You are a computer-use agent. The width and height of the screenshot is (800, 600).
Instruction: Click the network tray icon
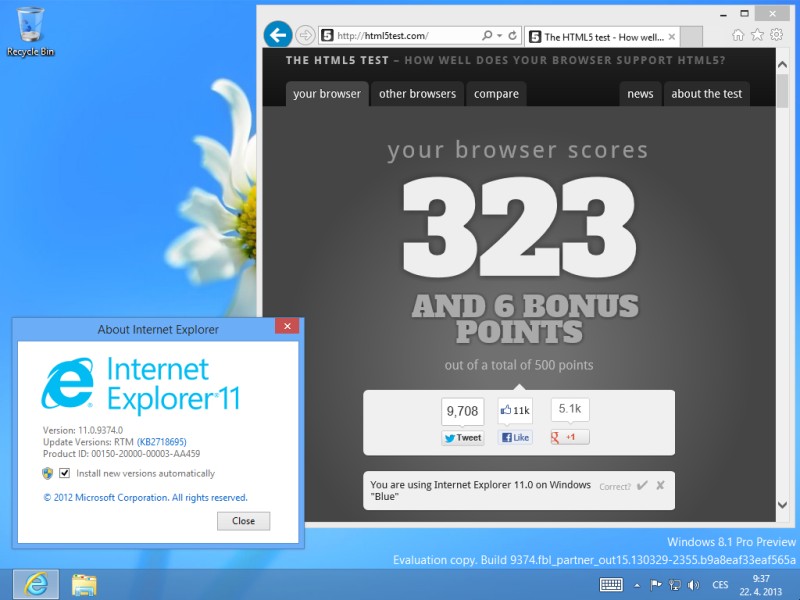click(675, 585)
